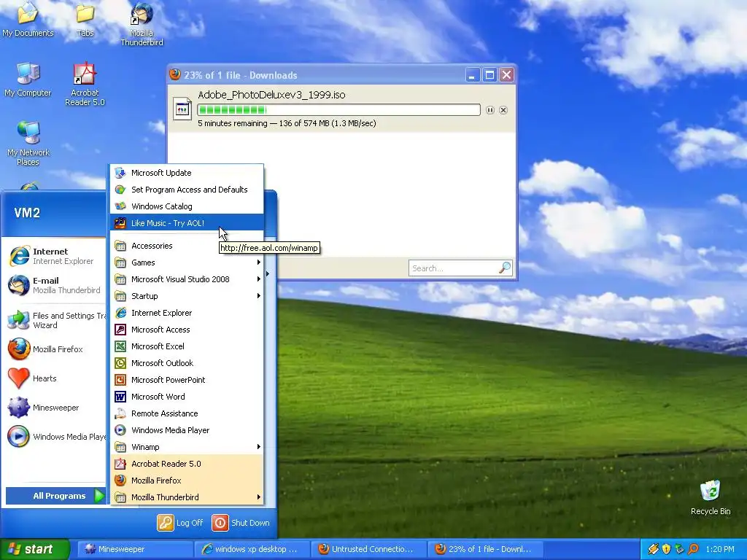747x560 pixels.
Task: Launch Microsoft Access
Action: tap(187, 330)
